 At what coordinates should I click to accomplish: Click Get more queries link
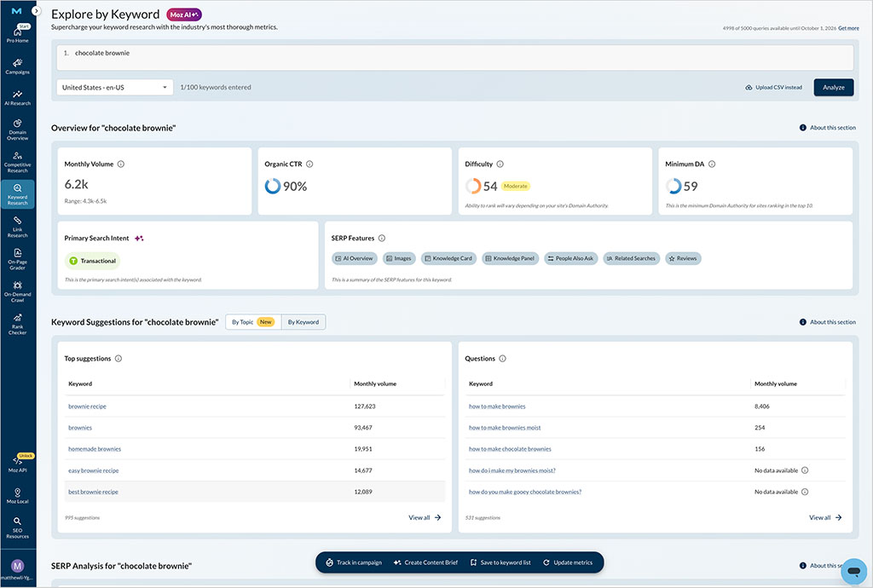tap(848, 28)
